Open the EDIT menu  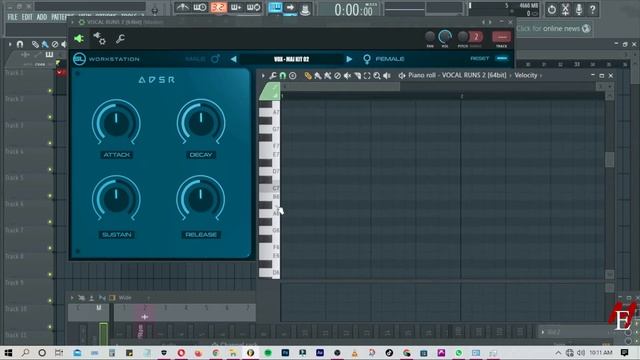click(x=27, y=17)
